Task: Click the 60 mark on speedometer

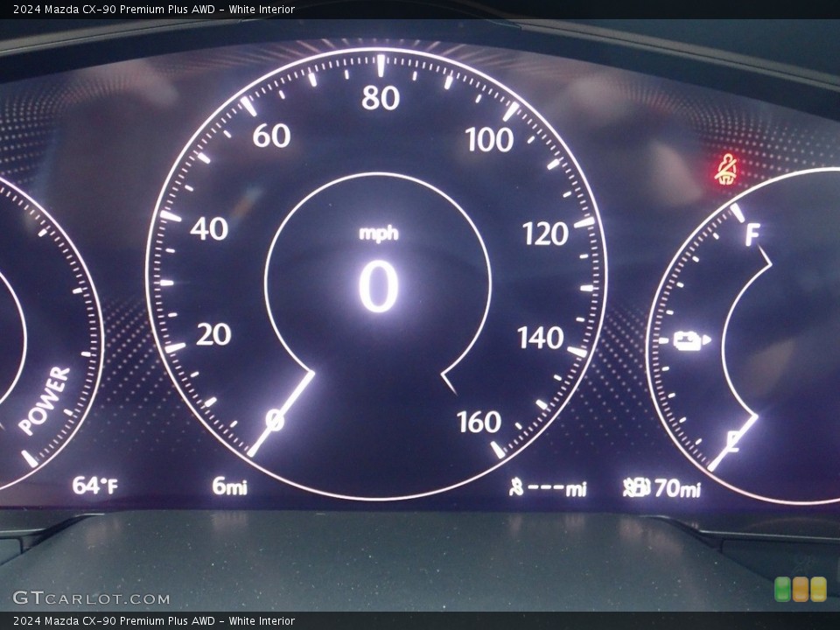Action: [271, 136]
